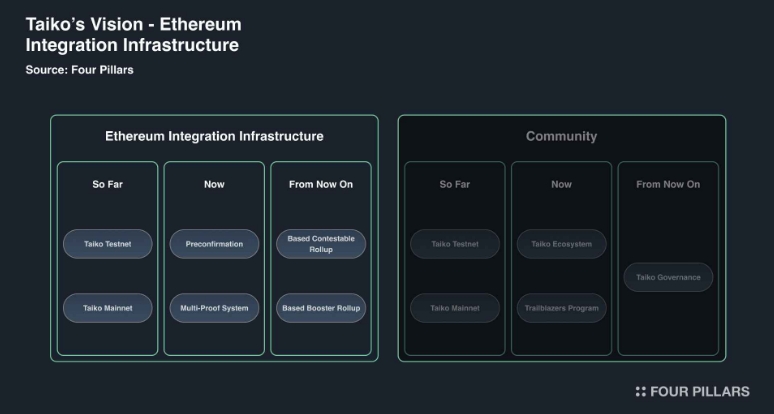Click the dimmed Taiko Mainnet pill under Community
The width and height of the screenshot is (774, 414).
click(455, 308)
